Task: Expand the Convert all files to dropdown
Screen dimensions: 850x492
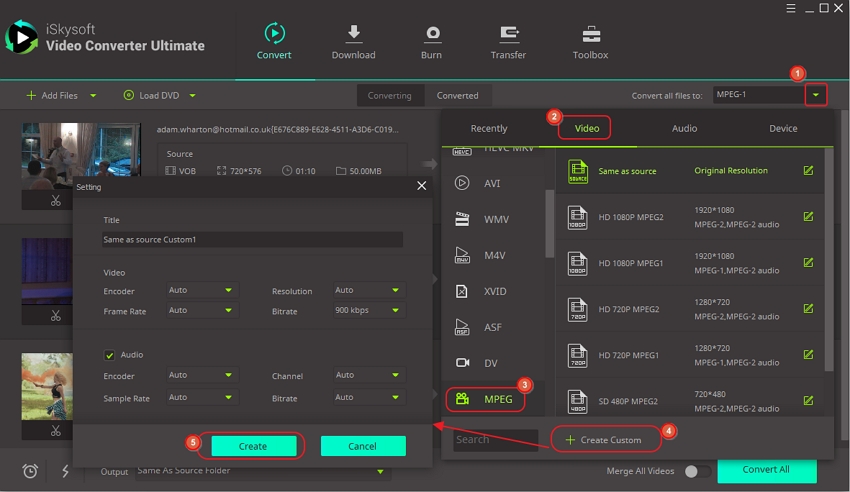Action: tap(817, 95)
